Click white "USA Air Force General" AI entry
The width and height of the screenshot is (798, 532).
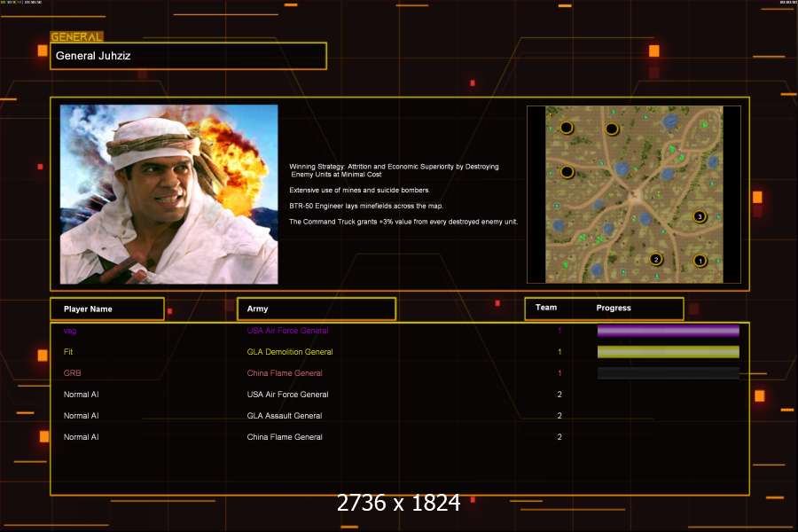tap(287, 395)
